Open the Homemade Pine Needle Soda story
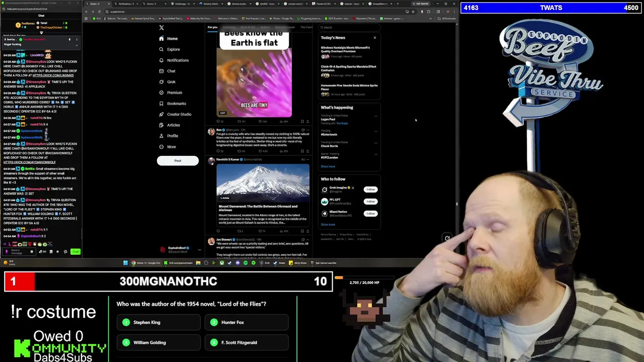Viewport: 644px width, 362px height. pyautogui.click(x=349, y=89)
